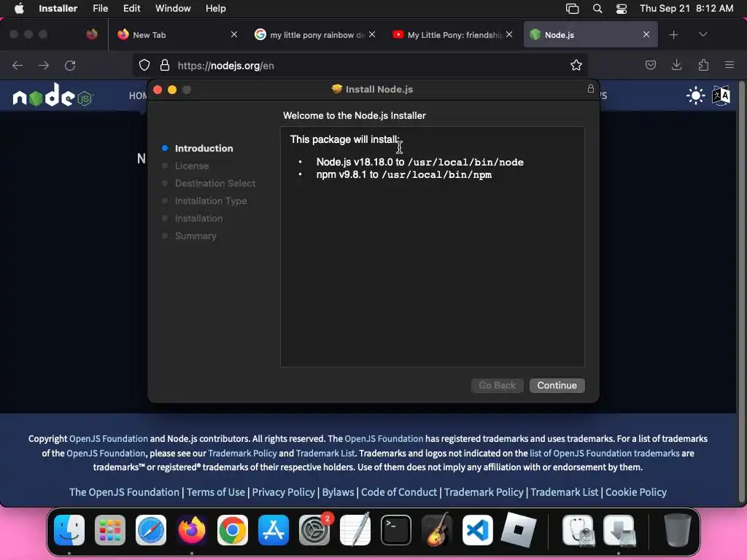Open the Terms of Use footer link
The width and height of the screenshot is (747, 560).
216,492
